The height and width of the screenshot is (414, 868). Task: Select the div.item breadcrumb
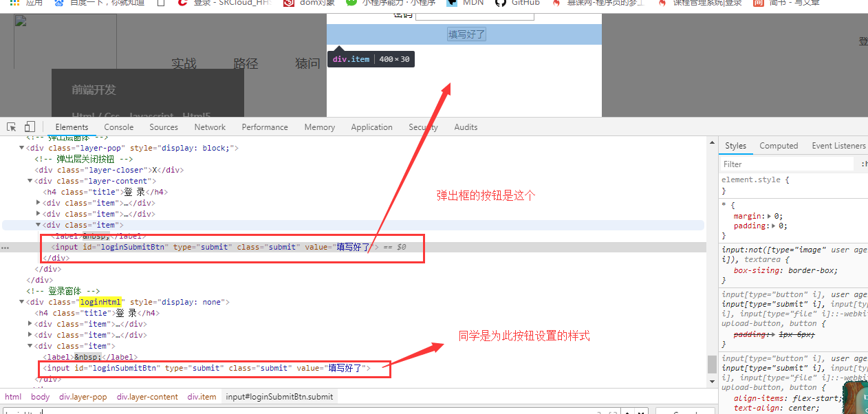tap(202, 397)
